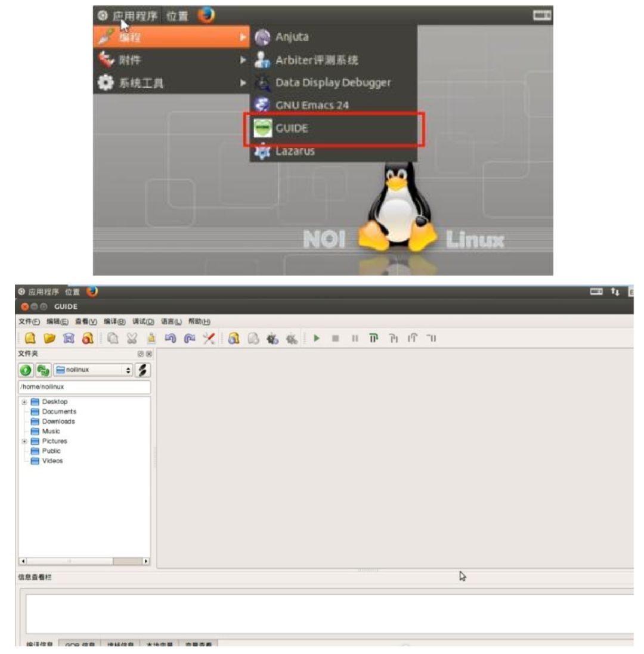Click the green refresh icon in folder panel
This screenshot has height=654, width=644.
[43, 370]
